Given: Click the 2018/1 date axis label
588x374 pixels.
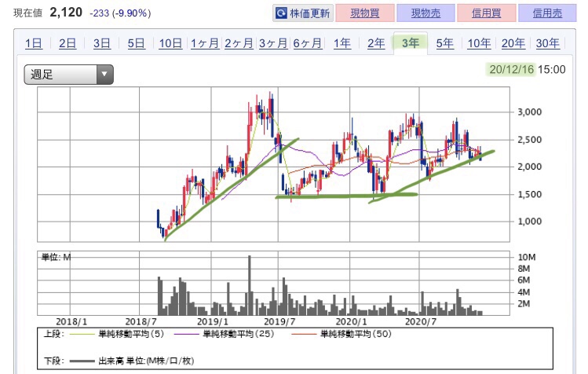Looking at the screenshot, I should click(x=71, y=322).
